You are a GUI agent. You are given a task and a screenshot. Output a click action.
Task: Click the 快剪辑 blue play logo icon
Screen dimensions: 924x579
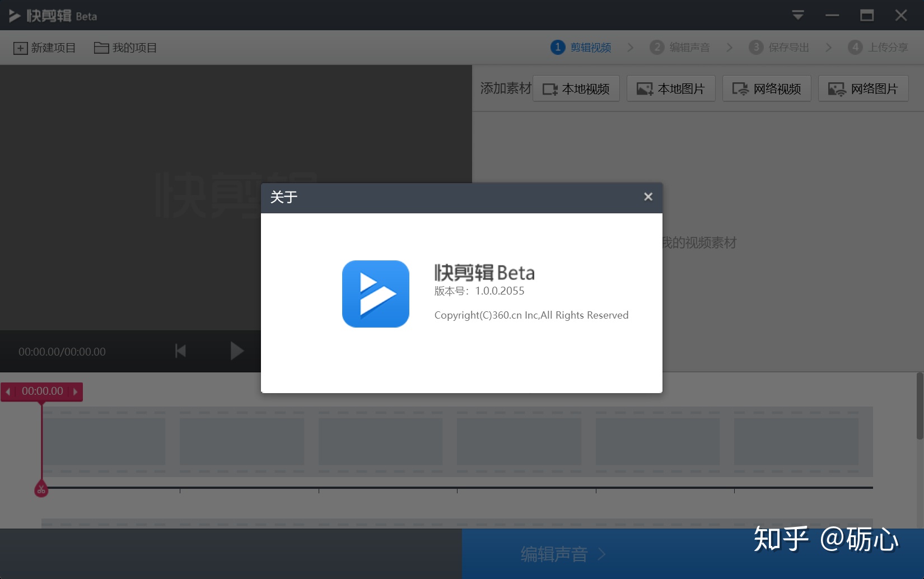(376, 294)
